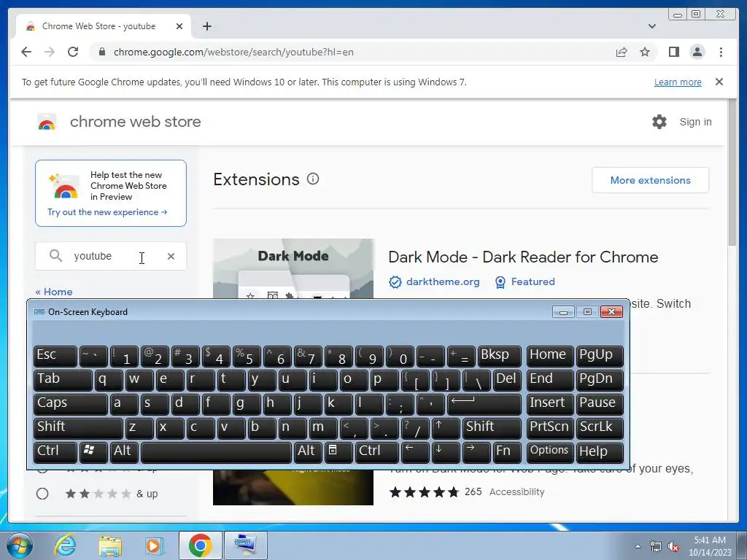Toggle the Fn key on On-Screen Keyboard
The width and height of the screenshot is (747, 560).
(x=507, y=452)
